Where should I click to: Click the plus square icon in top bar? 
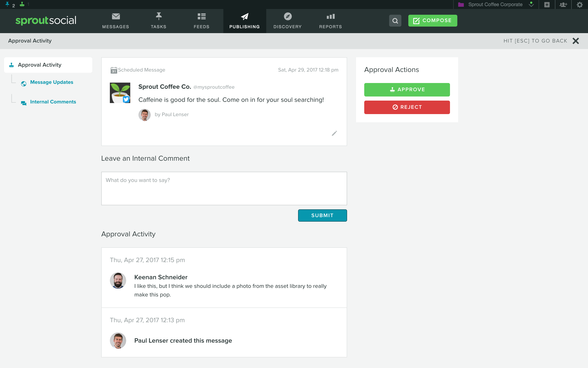click(x=547, y=5)
